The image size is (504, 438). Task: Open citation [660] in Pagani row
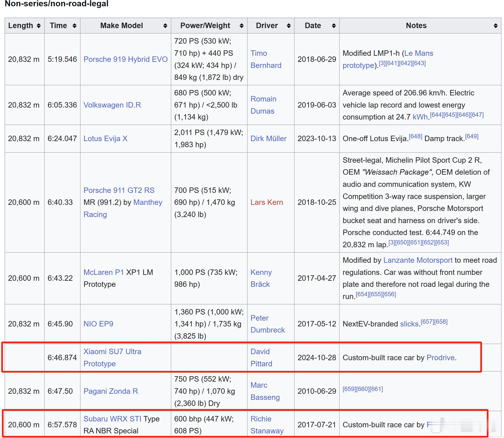(x=363, y=389)
